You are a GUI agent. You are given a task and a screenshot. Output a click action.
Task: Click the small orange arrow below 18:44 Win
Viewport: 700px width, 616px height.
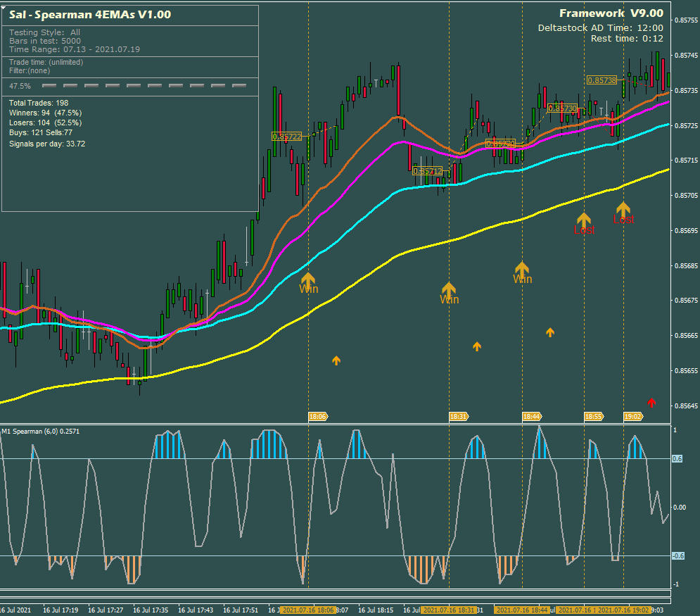(x=550, y=332)
